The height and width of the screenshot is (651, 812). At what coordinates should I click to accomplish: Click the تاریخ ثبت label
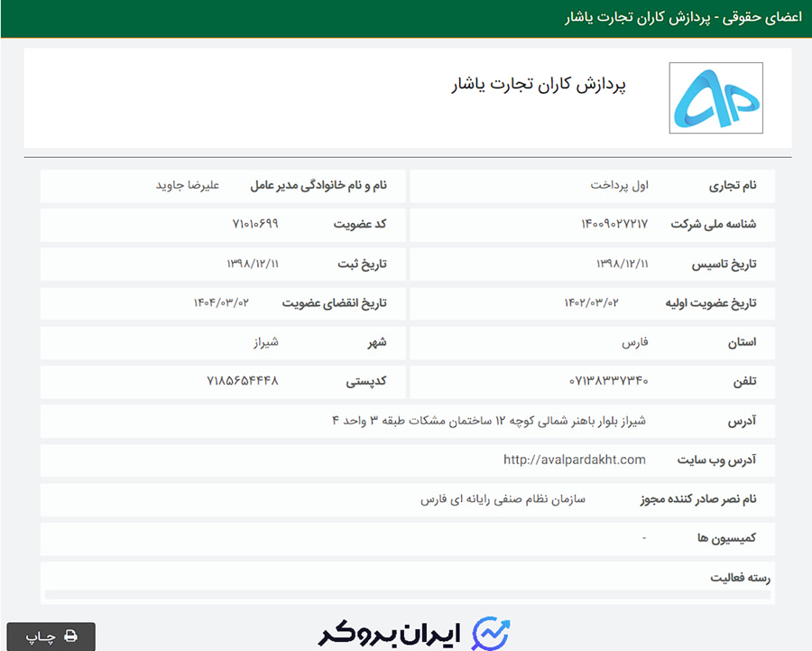362,265
